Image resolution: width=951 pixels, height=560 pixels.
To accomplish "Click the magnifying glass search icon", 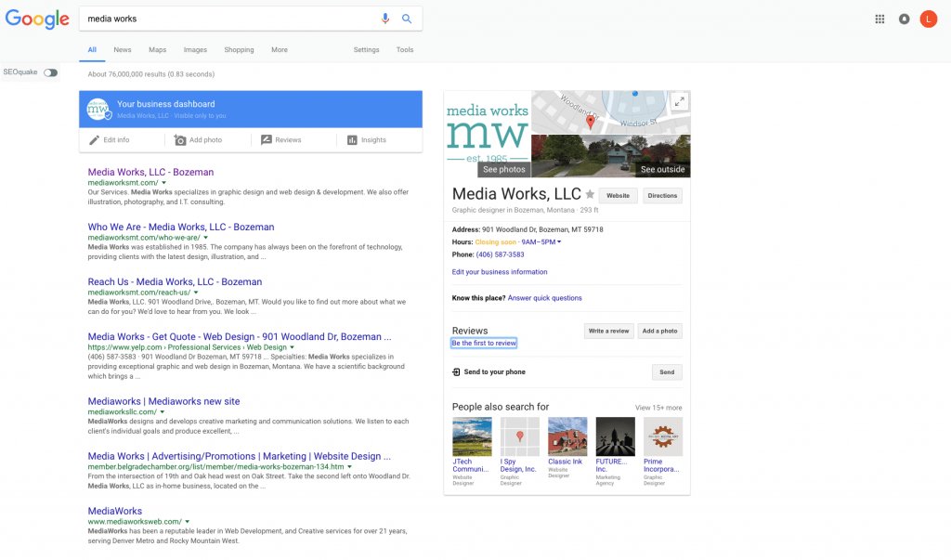I will pyautogui.click(x=407, y=19).
